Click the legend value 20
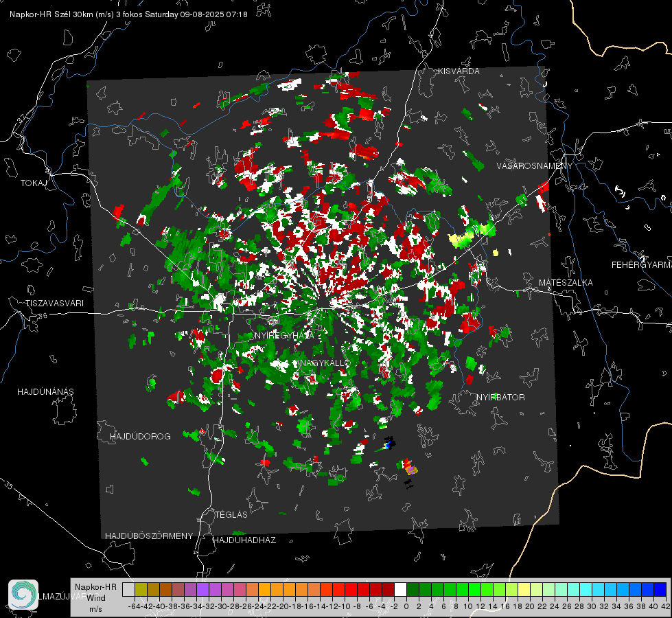This screenshot has width=672, height=618. point(530,606)
